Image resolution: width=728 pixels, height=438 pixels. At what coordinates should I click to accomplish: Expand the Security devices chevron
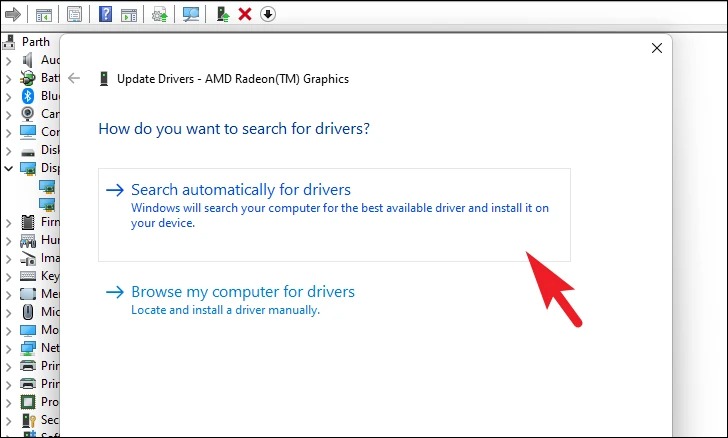pos(8,420)
